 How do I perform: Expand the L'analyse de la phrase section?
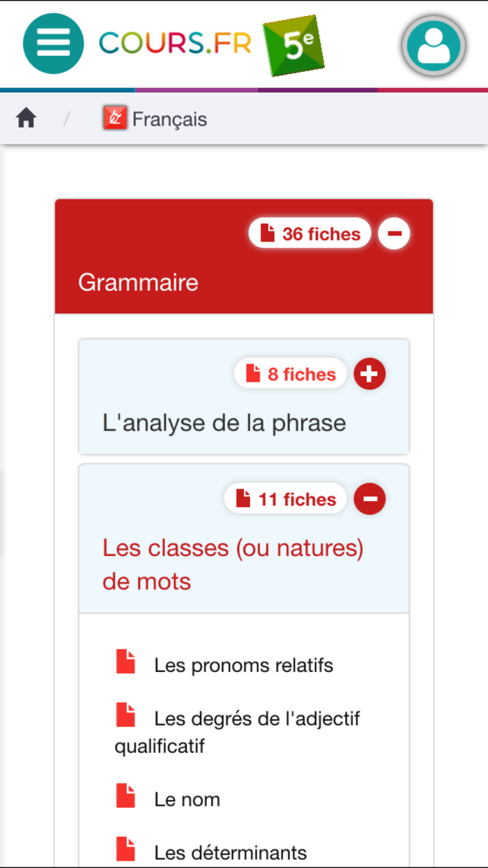click(x=369, y=374)
